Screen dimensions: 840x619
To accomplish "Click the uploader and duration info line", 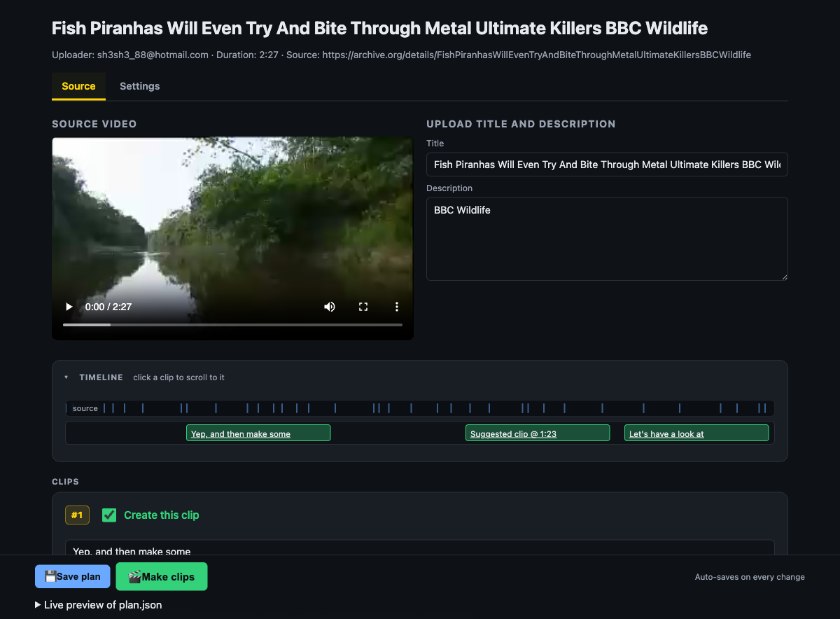I will pos(401,55).
